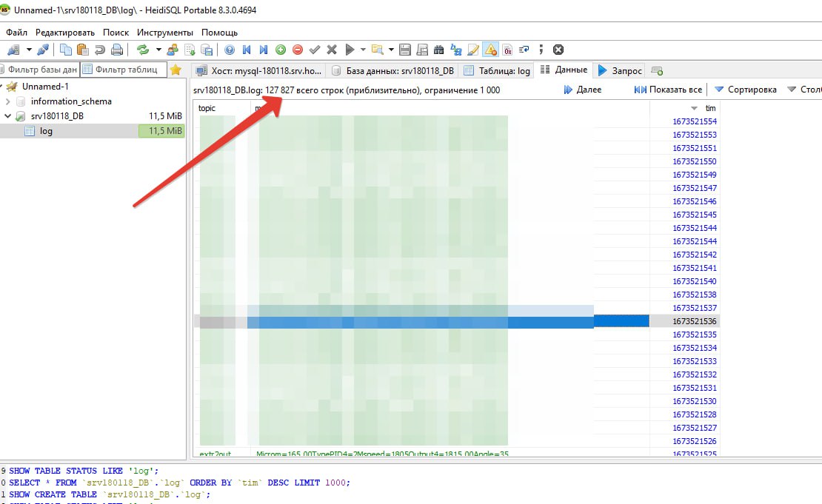Image resolution: width=822 pixels, height=504 pixels.
Task: Switch to the Данные tab
Action: (564, 70)
